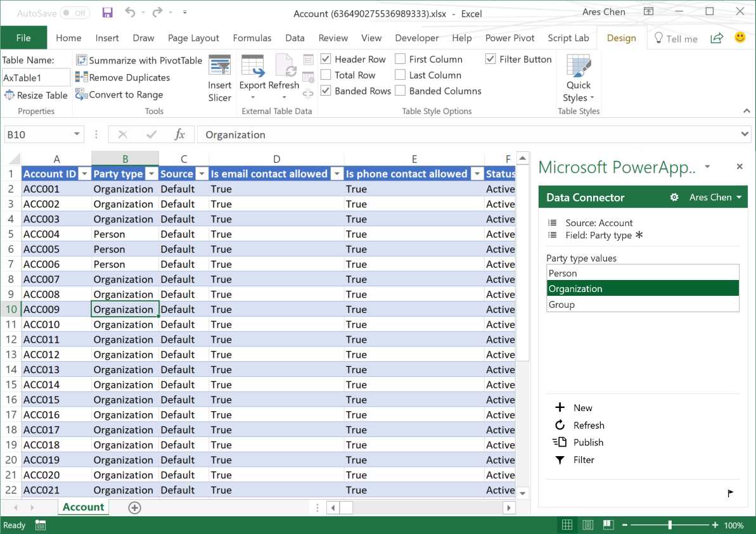Open the File menu
The height and width of the screenshot is (534, 756).
(23, 38)
